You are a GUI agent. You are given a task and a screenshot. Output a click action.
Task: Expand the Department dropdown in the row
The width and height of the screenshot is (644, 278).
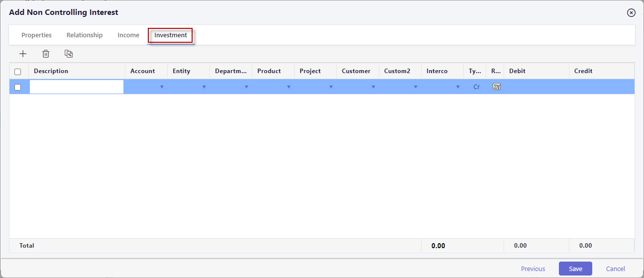(x=246, y=87)
